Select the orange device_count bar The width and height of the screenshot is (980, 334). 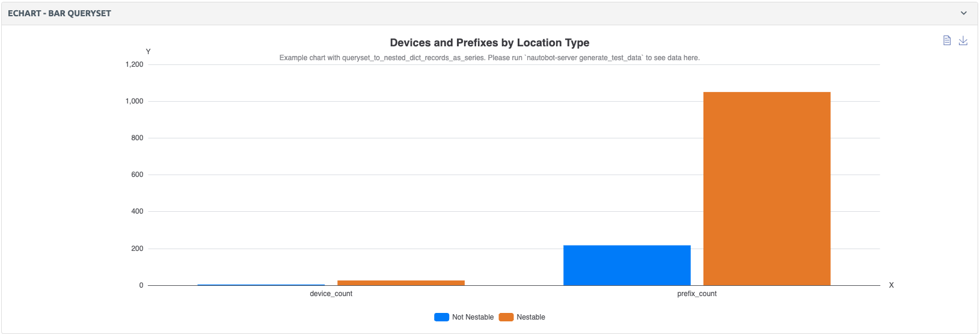coord(401,282)
